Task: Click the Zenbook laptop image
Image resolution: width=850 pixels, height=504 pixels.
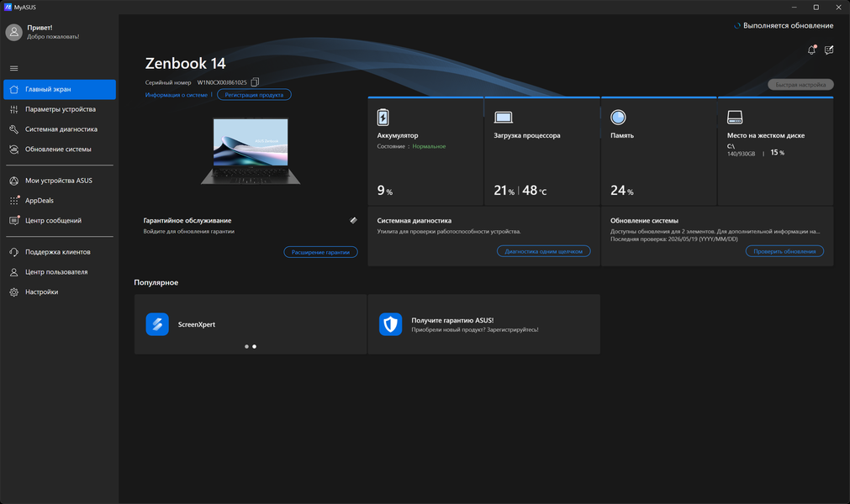Action: [x=251, y=151]
